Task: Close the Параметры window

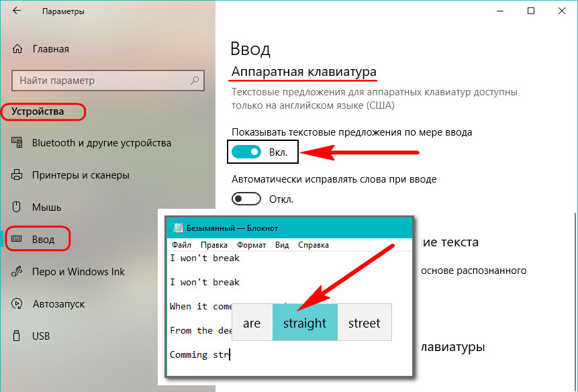Action: pos(562,11)
